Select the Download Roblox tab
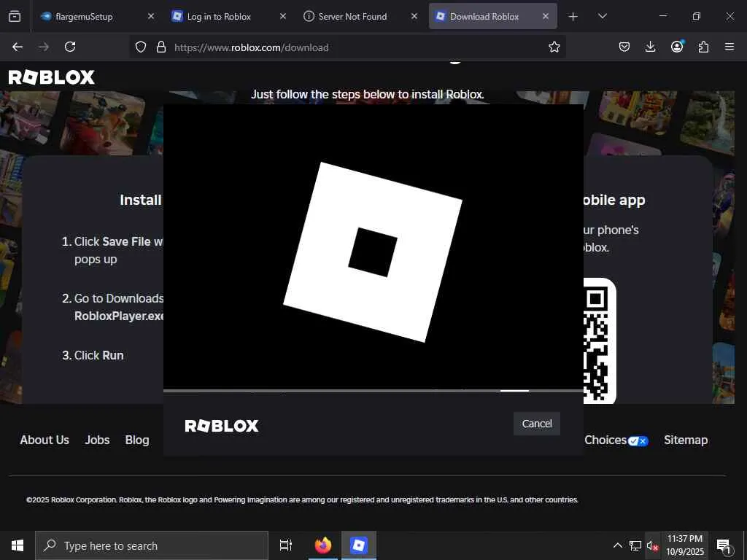Screen dimensions: 747x560 (492, 16)
